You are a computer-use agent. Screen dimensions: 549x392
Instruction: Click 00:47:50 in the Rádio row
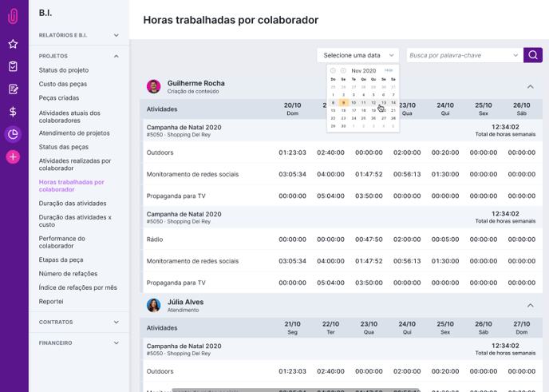click(x=369, y=240)
